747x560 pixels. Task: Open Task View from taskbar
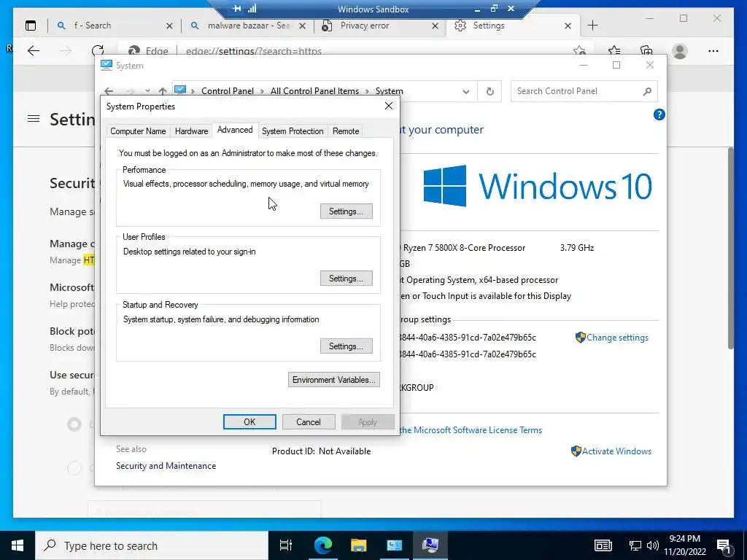click(285, 545)
